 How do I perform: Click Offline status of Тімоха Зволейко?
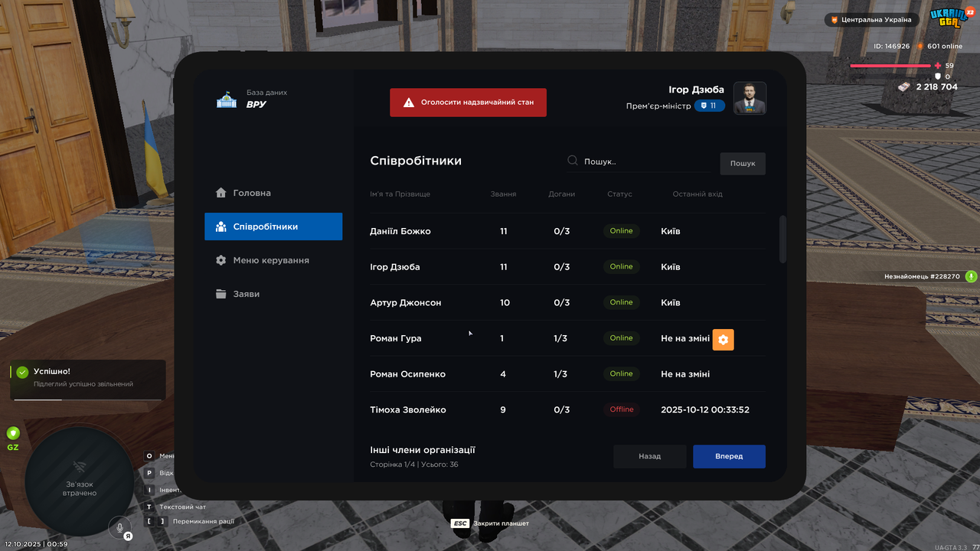[622, 409]
